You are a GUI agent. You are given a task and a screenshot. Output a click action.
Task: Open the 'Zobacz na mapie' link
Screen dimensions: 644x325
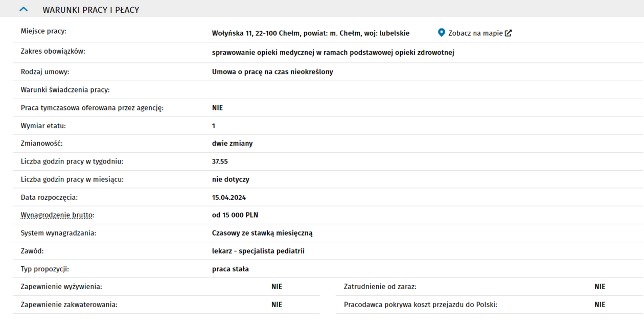click(x=475, y=33)
